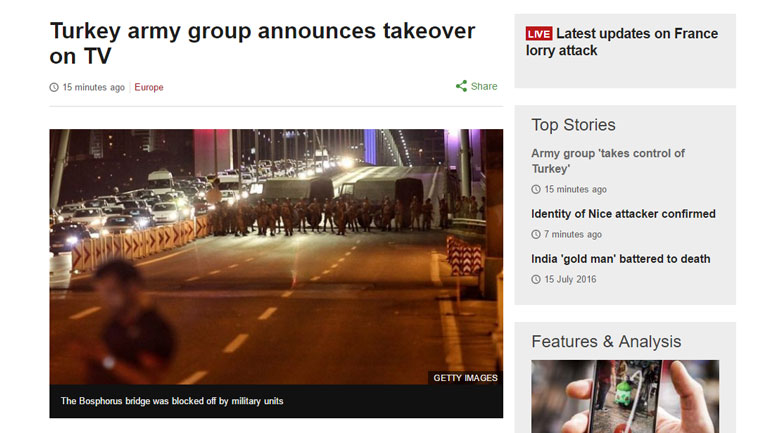The image size is (770, 433).
Task: Open Latest updates on France lorry attack
Action: [x=622, y=42]
